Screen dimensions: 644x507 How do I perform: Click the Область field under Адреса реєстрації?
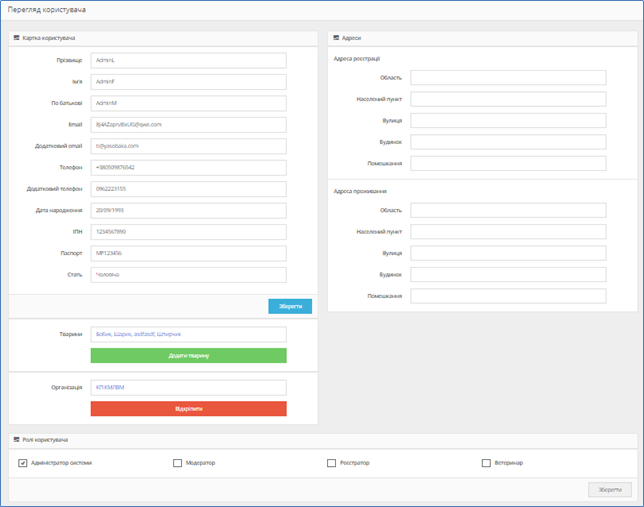pos(508,78)
